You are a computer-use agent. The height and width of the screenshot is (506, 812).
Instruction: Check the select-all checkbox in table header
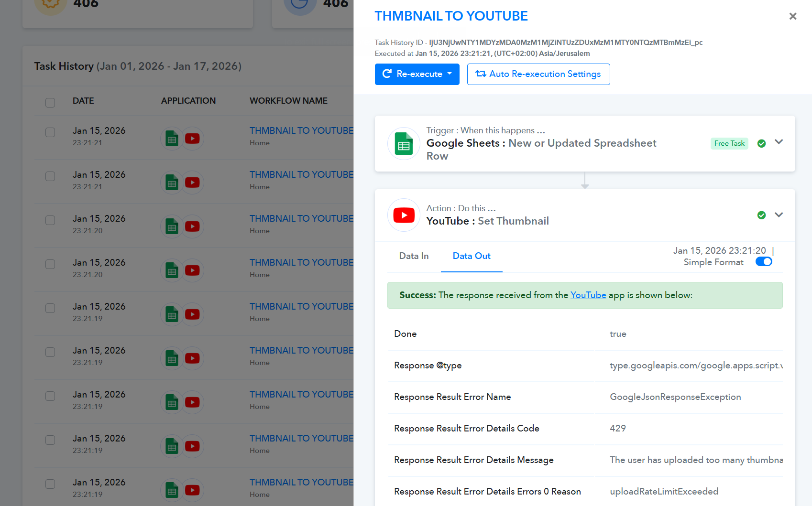pos(50,103)
